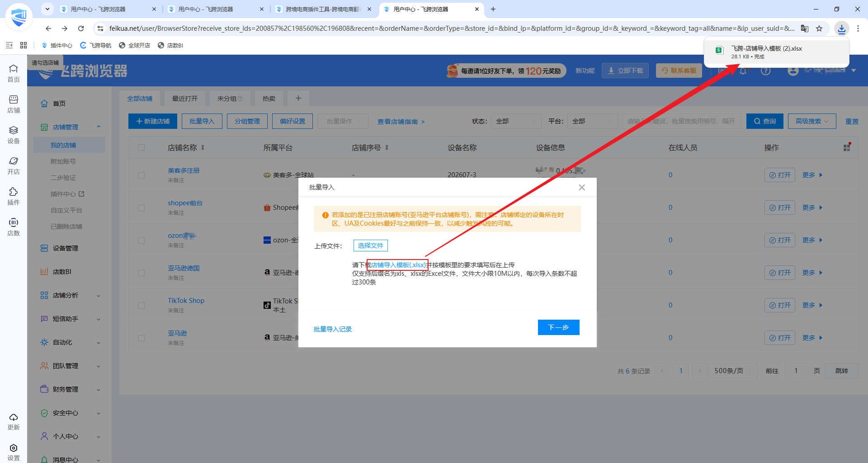The image size is (868, 463).
Task: Switch to the 最近打开 tab
Action: pyautogui.click(x=185, y=99)
